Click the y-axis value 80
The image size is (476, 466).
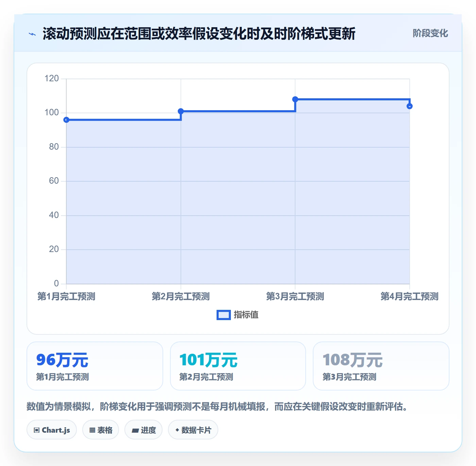pyautogui.click(x=54, y=147)
